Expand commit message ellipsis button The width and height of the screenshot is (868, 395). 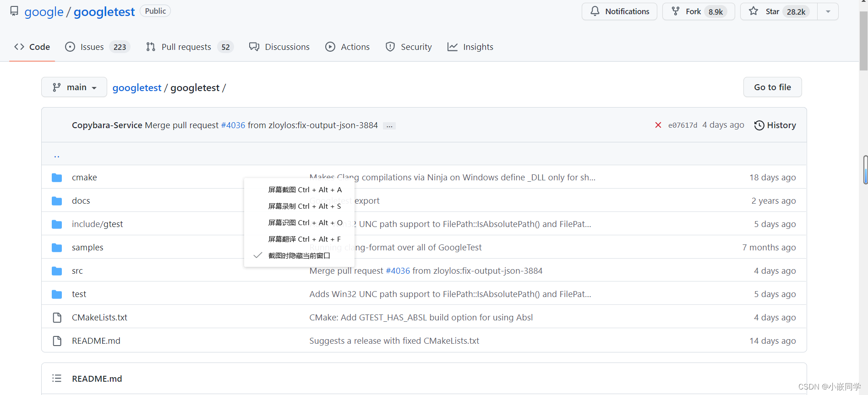[x=389, y=126]
